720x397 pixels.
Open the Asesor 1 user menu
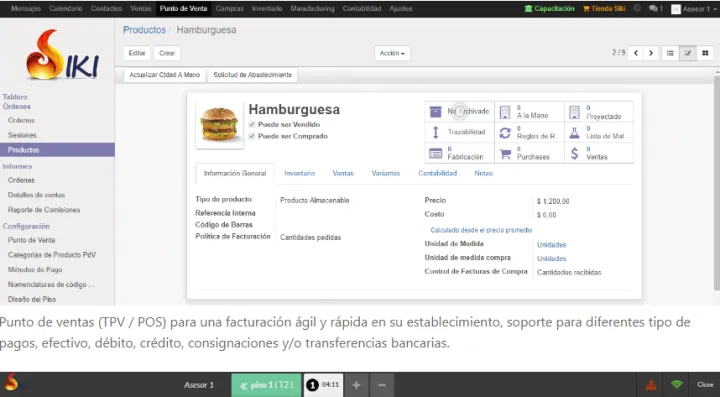[x=694, y=9]
